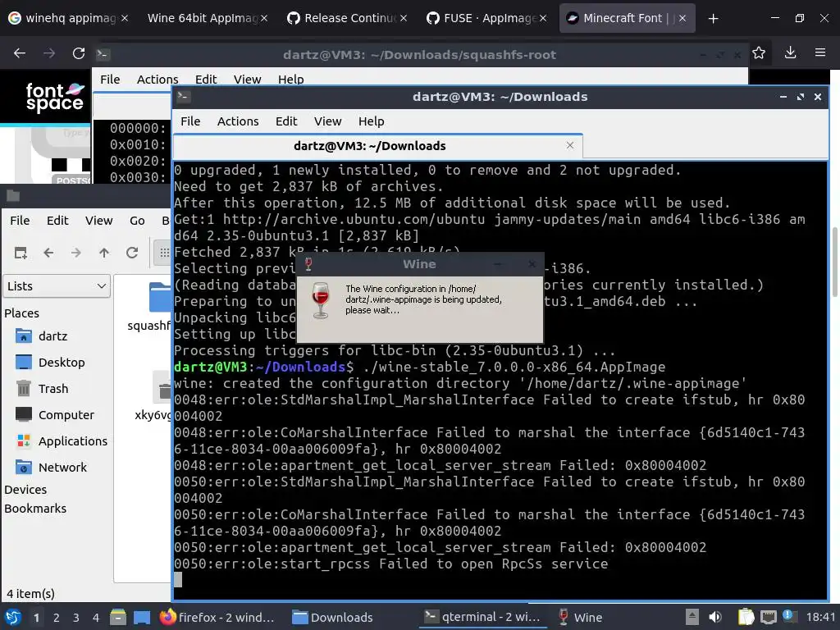Open a new Firefox tab
Screen dimensions: 840x630
713,19
